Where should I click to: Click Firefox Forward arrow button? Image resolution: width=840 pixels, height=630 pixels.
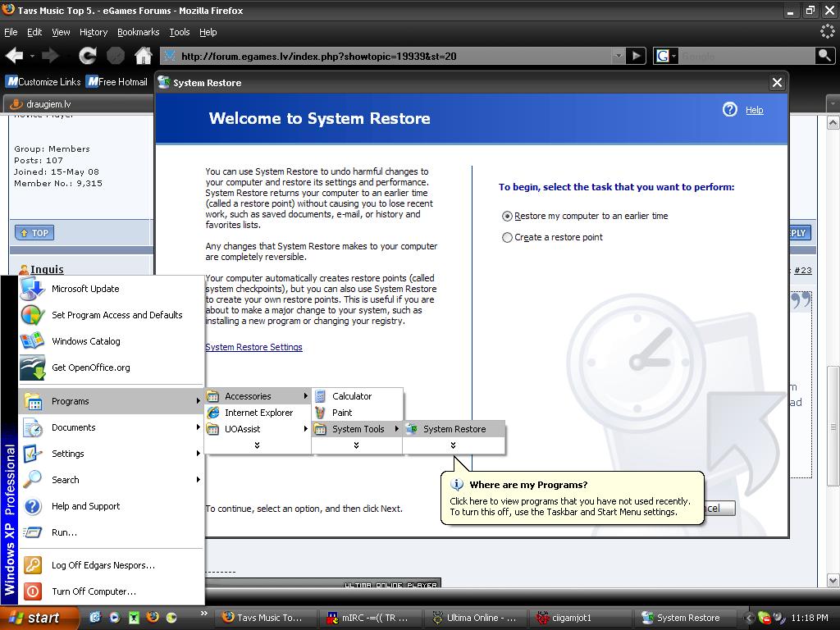pos(50,55)
